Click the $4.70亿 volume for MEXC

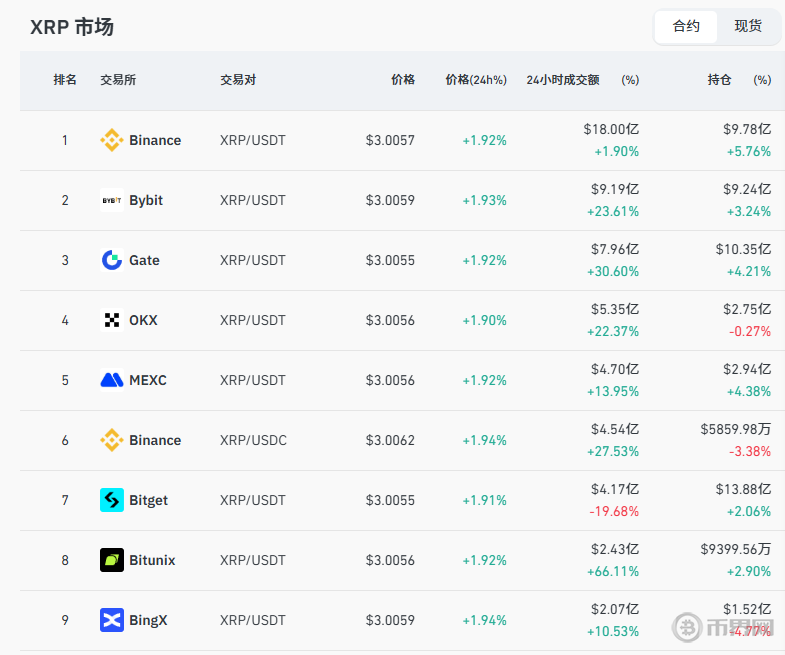click(615, 369)
